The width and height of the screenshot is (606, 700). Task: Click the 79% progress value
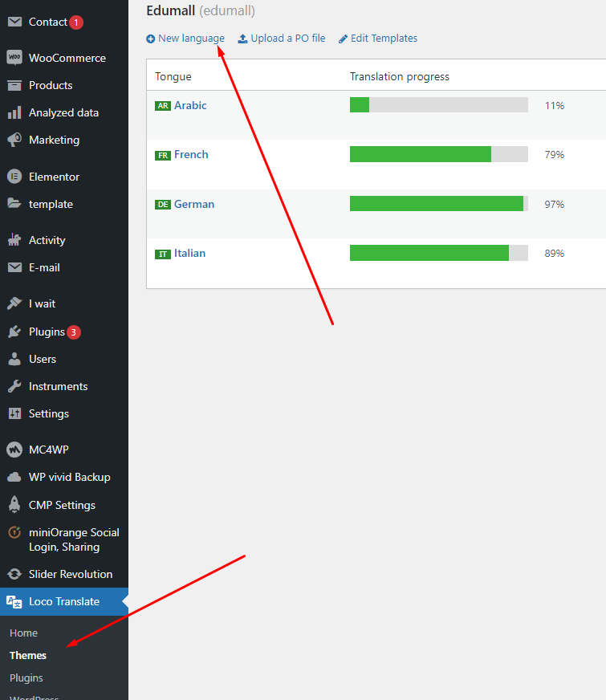555,155
